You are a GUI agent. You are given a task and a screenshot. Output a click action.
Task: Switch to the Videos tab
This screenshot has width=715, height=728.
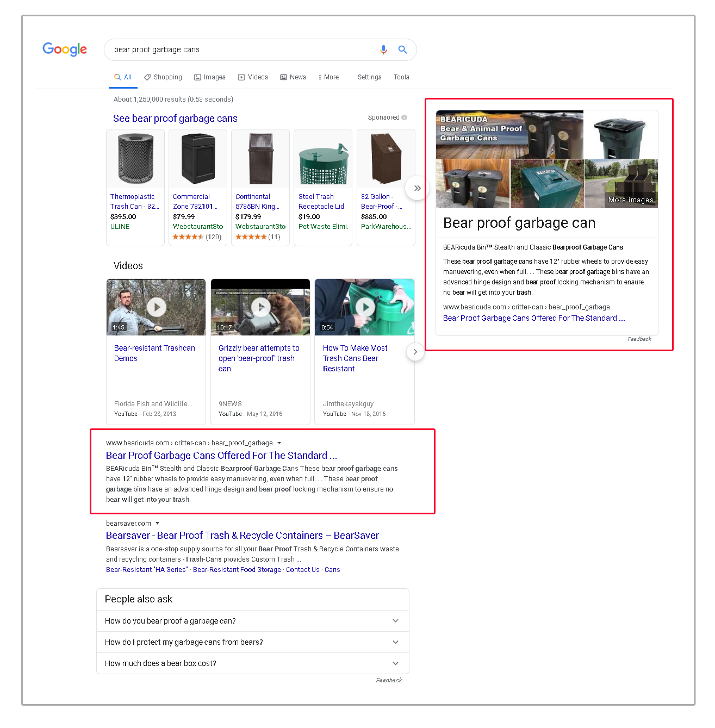click(253, 77)
